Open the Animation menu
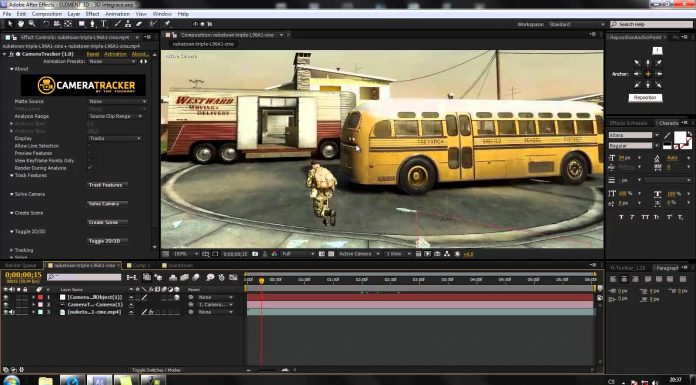696x385 pixels. [x=117, y=14]
